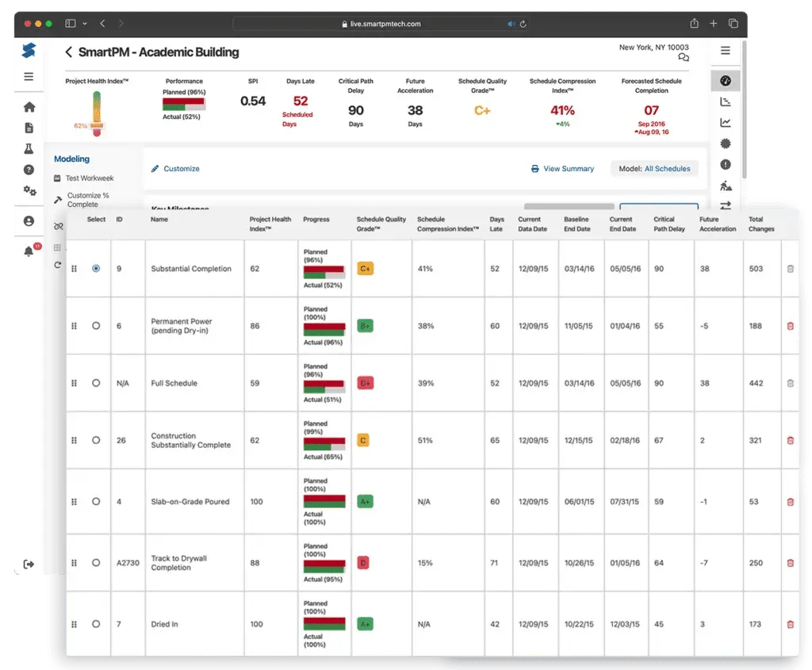Click the View Summary button
Viewport: 812px width, 670px height.
562,168
